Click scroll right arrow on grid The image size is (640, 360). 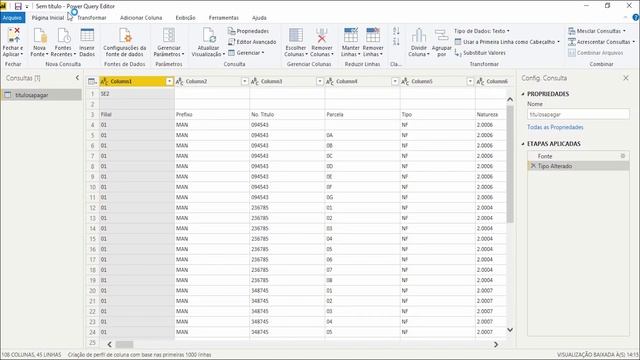496,344
